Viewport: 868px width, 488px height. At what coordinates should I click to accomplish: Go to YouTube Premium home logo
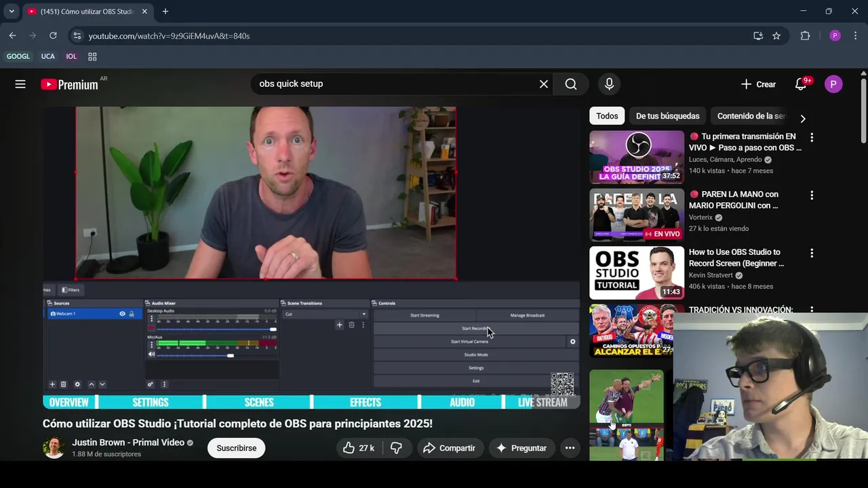point(69,85)
